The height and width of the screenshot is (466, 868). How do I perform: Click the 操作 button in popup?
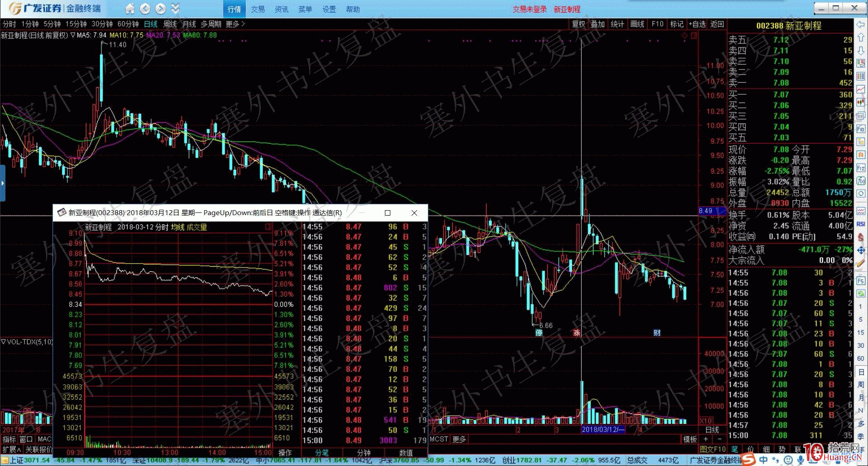tap(285, 452)
